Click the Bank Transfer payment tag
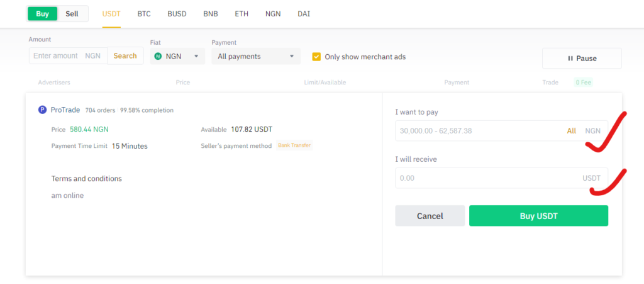644x284 pixels. (294, 145)
